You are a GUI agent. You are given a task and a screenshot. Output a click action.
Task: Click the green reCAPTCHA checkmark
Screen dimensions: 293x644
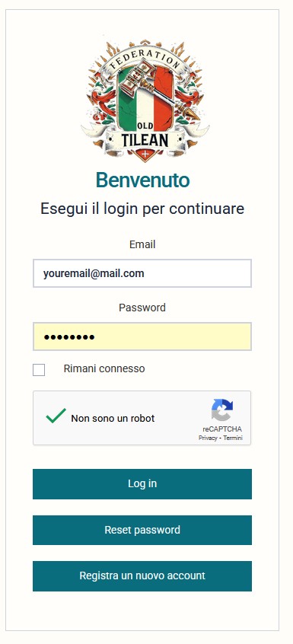[56, 416]
